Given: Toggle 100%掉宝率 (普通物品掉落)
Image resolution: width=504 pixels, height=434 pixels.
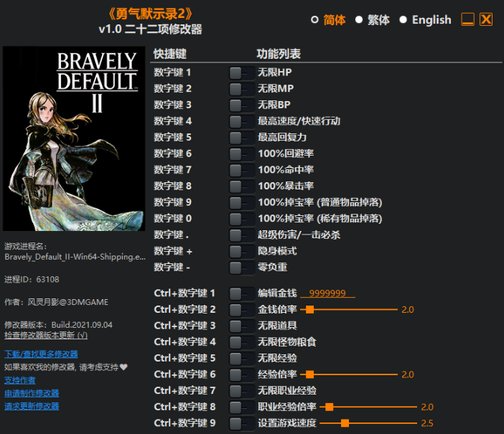Looking at the screenshot, I should (242, 203).
